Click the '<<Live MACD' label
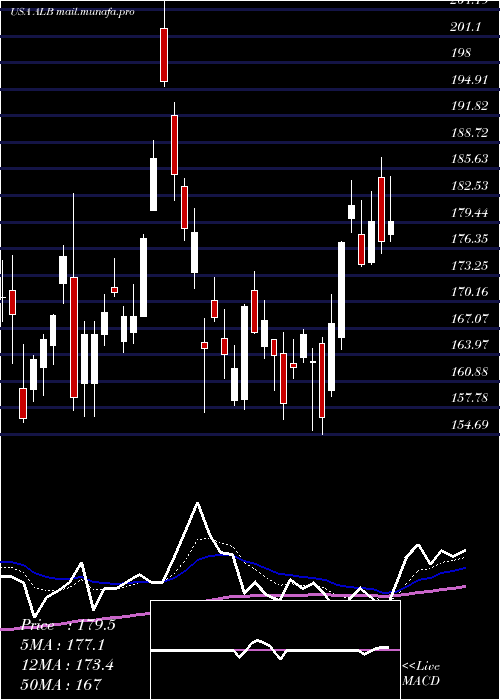The image size is (500, 700). pyautogui.click(x=421, y=673)
